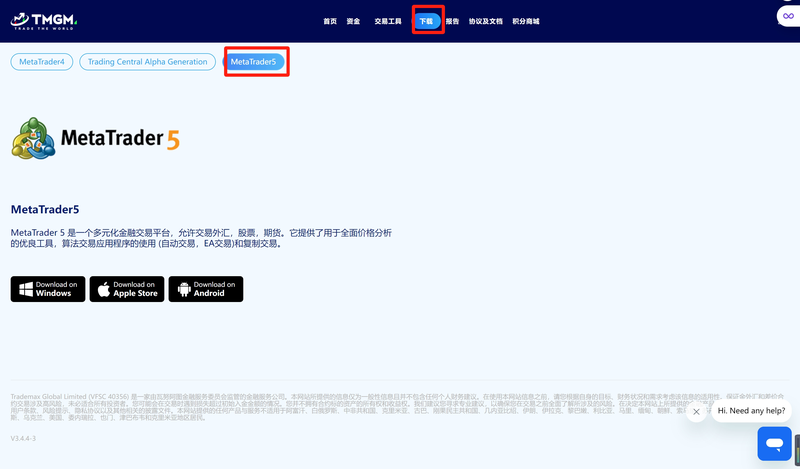The width and height of the screenshot is (800, 469).
Task: Download MetaTrader5 on Apple Store
Action: tap(127, 289)
